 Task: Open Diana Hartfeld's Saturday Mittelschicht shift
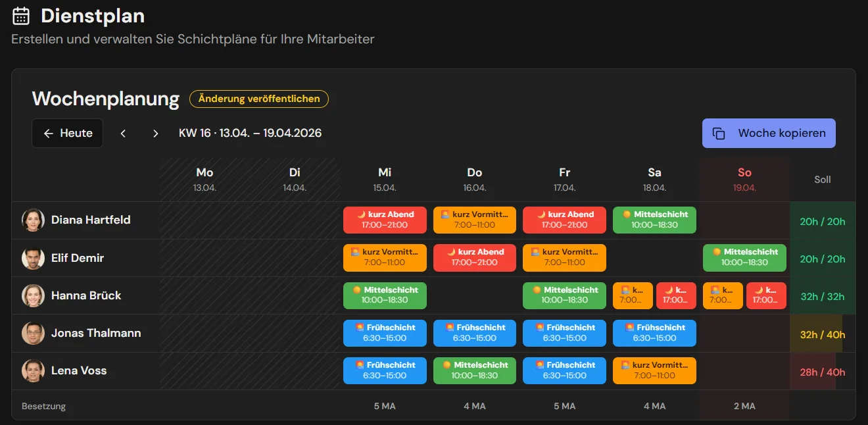(654, 220)
